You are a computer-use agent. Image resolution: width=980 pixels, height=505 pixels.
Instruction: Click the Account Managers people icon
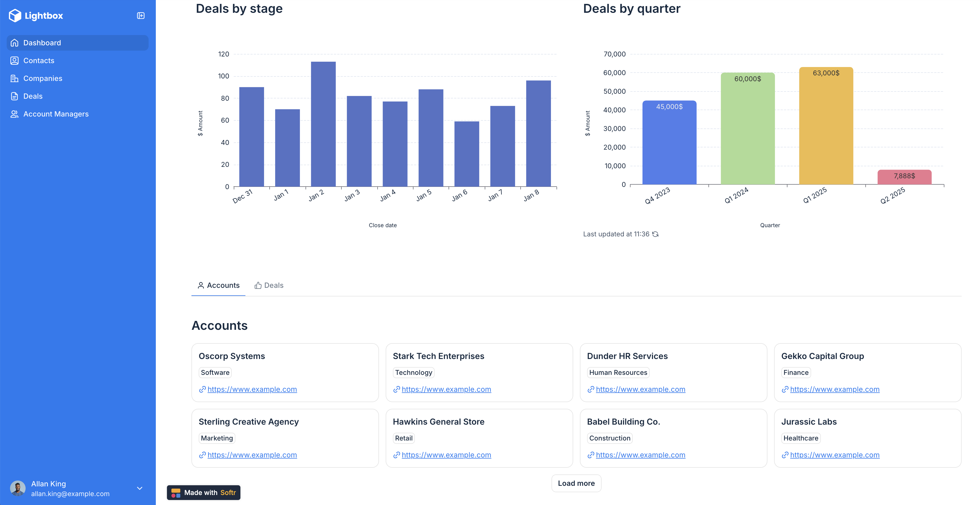point(14,114)
